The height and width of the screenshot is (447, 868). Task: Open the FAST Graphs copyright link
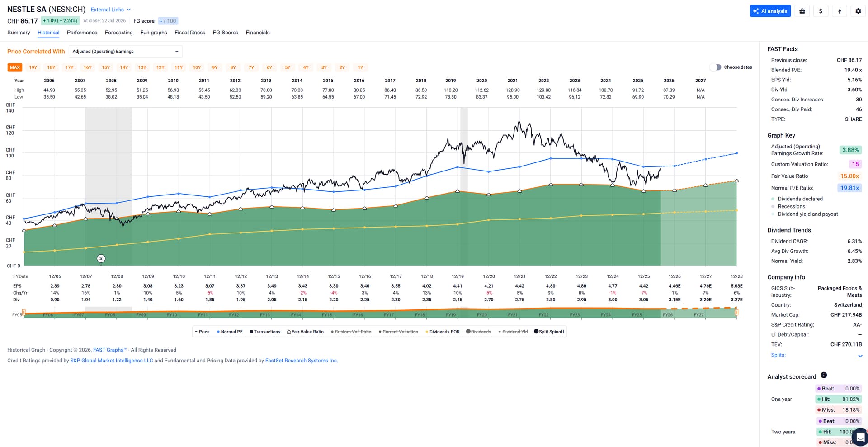point(110,350)
